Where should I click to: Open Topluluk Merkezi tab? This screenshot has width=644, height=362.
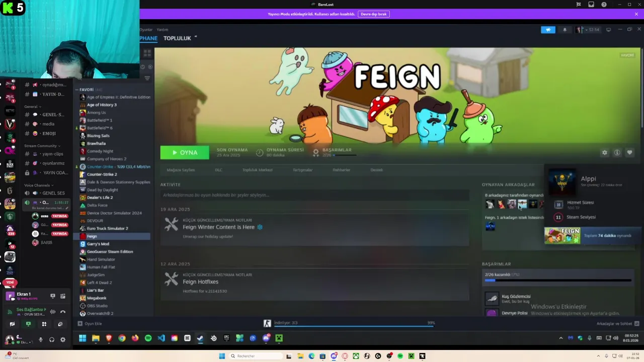tap(257, 170)
